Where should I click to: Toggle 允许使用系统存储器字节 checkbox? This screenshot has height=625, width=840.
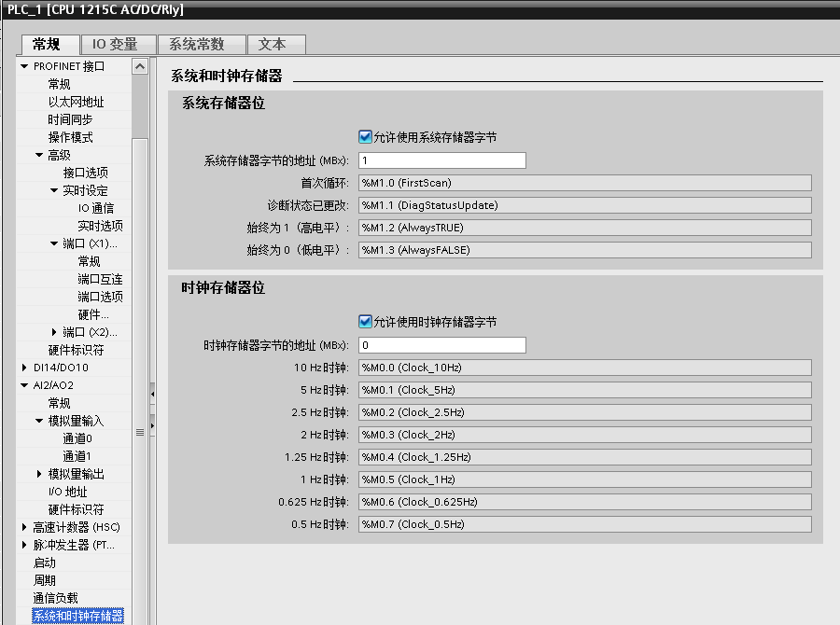pyautogui.click(x=365, y=137)
